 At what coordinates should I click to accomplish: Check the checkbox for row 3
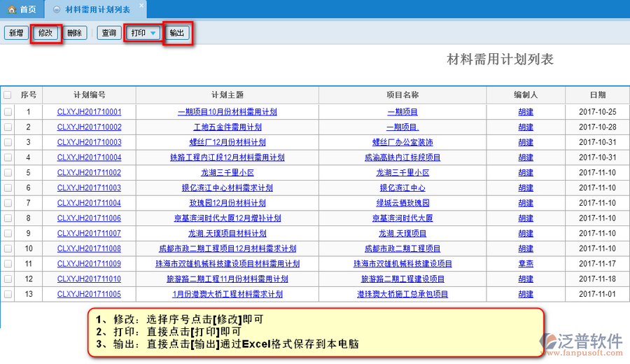(8, 142)
